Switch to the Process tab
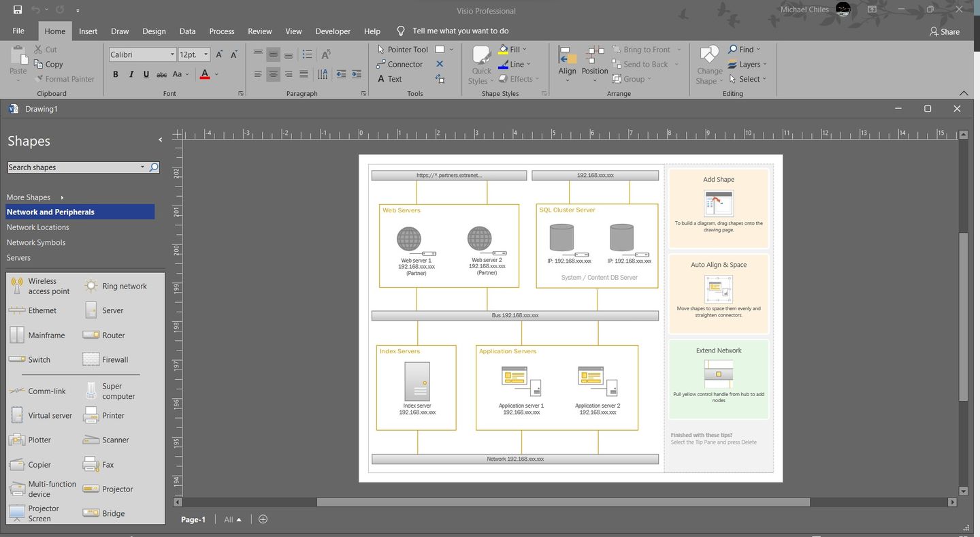This screenshot has width=980, height=537. point(222,31)
